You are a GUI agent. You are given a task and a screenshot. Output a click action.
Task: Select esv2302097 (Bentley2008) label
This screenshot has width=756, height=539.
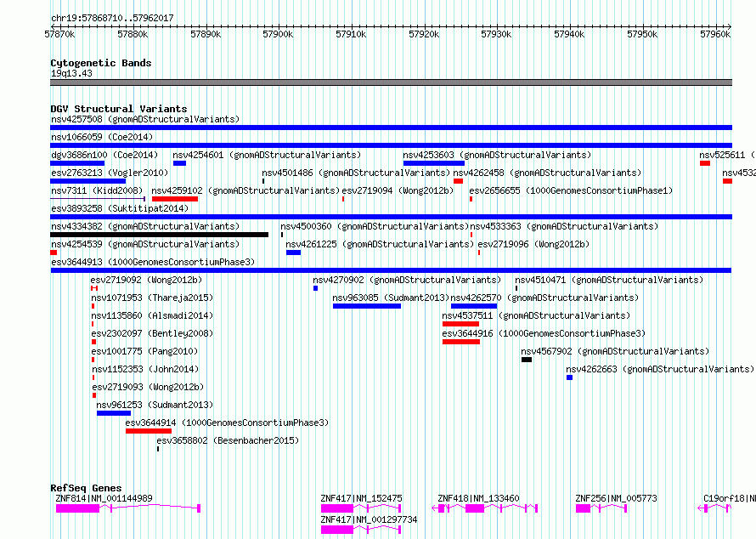pos(152,333)
